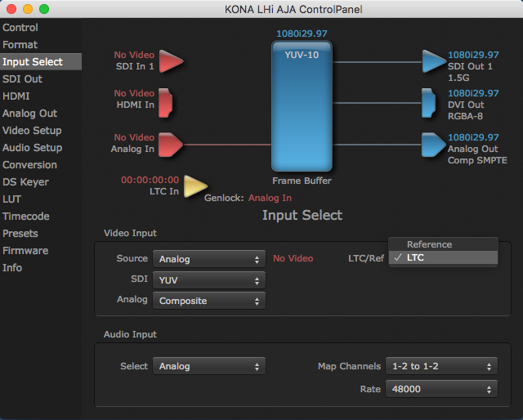This screenshot has height=420, width=523.
Task: Choose the checked LTC option in popup
Action: point(443,257)
